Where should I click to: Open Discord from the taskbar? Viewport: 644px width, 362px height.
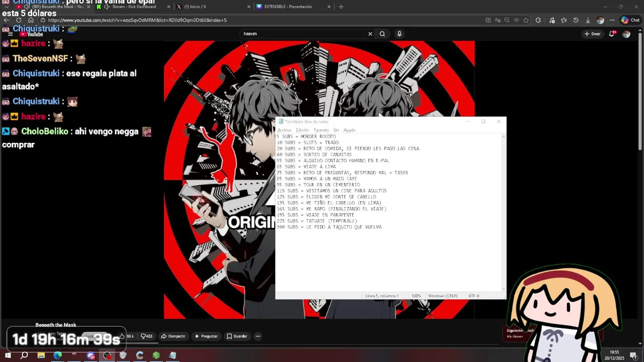click(91, 355)
